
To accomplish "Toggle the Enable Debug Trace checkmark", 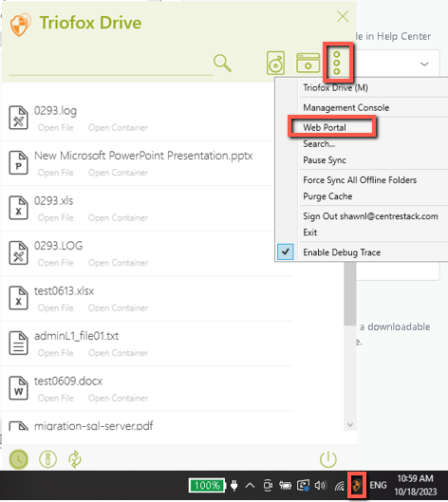I will 286,252.
